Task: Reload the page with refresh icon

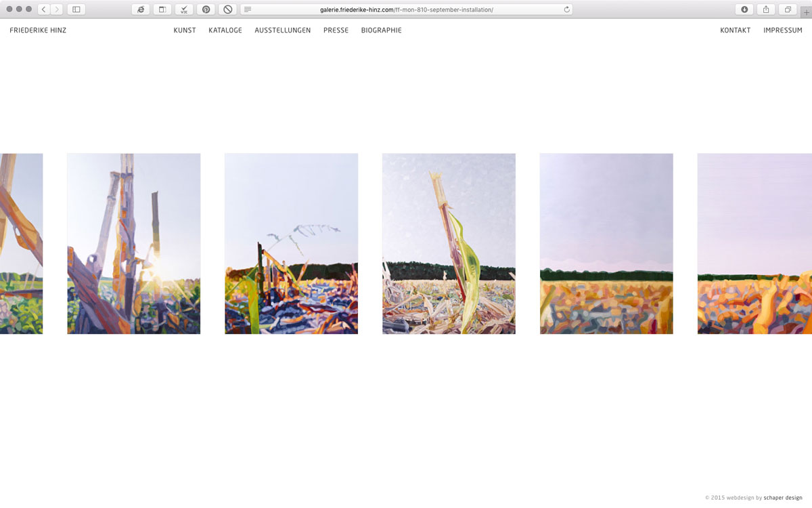Action: (x=566, y=9)
